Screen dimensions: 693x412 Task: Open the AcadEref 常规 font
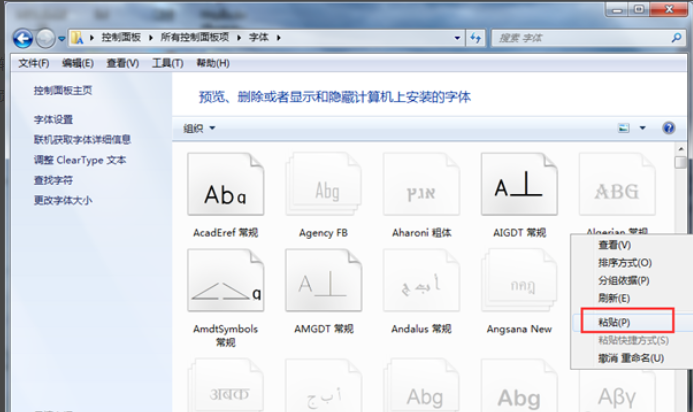tap(225, 190)
